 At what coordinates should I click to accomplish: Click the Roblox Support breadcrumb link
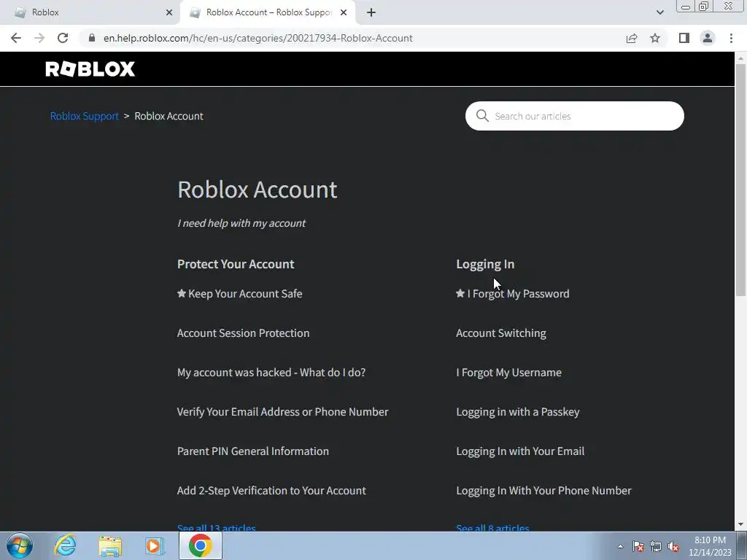(x=85, y=116)
